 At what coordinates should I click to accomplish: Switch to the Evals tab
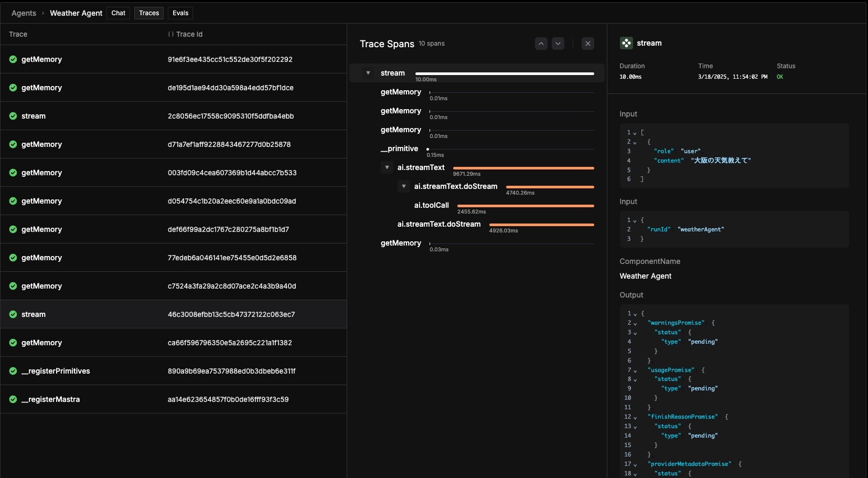[180, 13]
